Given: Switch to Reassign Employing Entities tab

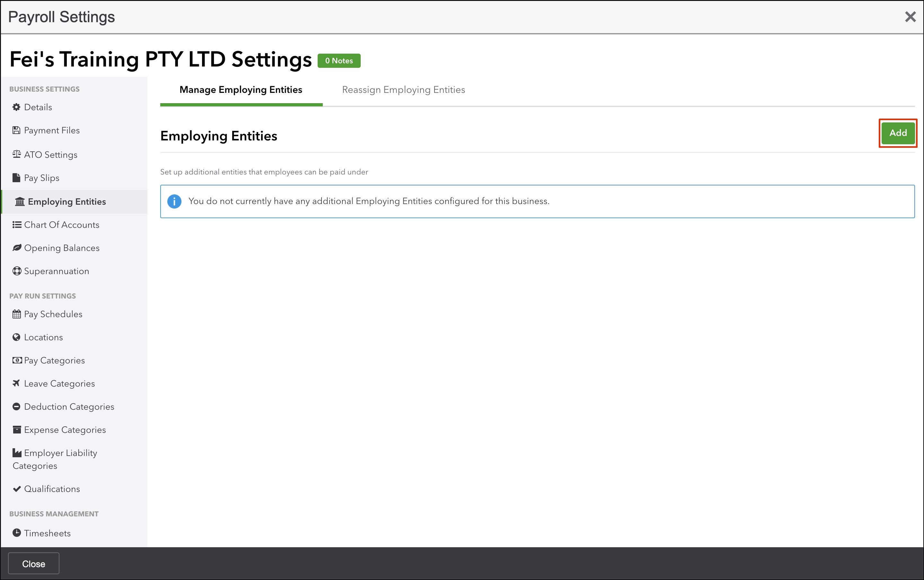Looking at the screenshot, I should tap(403, 90).
